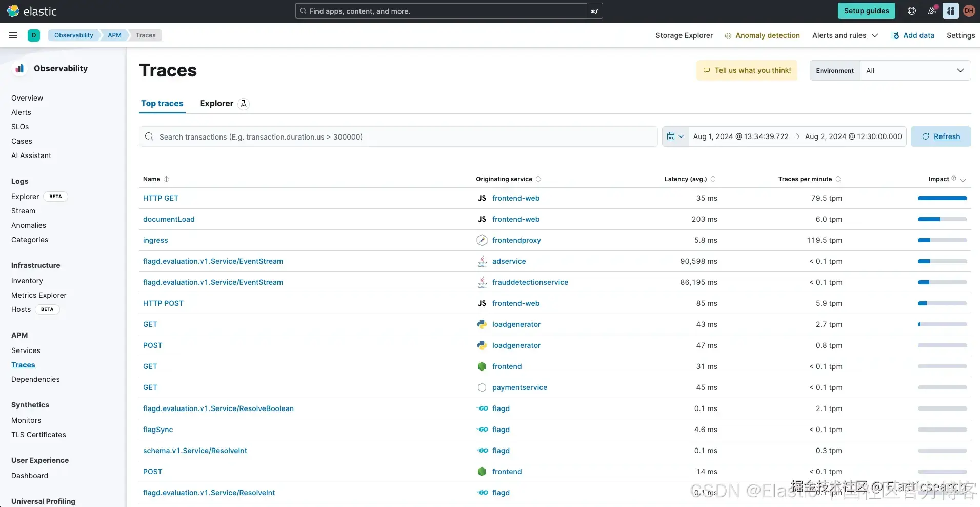
Task: Open Dependencies in the APM sidebar
Action: point(35,379)
